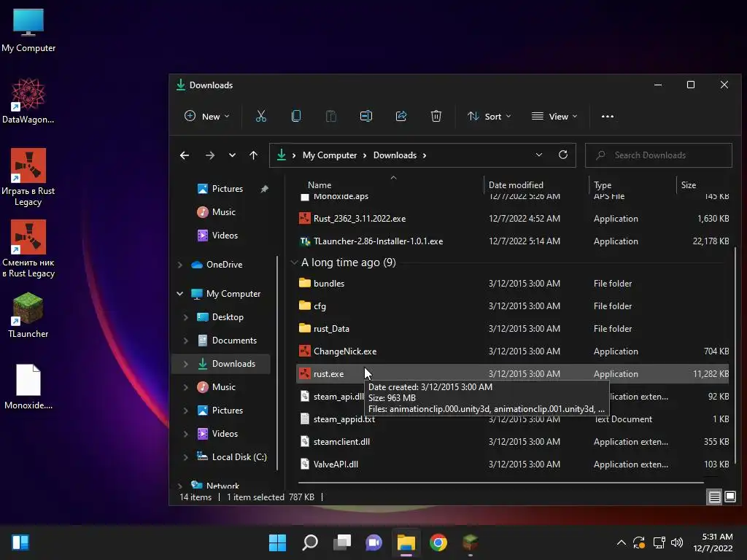The width and height of the screenshot is (747, 560).
Task: Select Rust_2362_3.11.2022.exe file
Action: (513, 219)
